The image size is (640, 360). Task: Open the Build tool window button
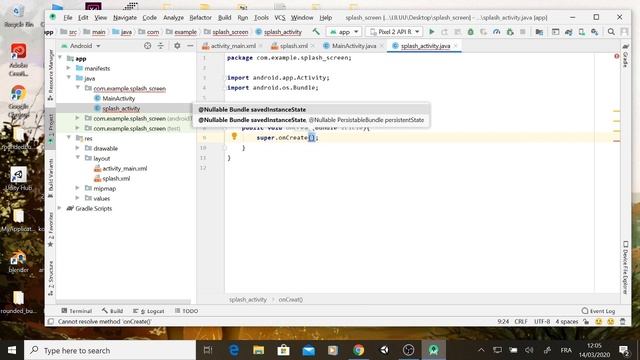(x=113, y=311)
